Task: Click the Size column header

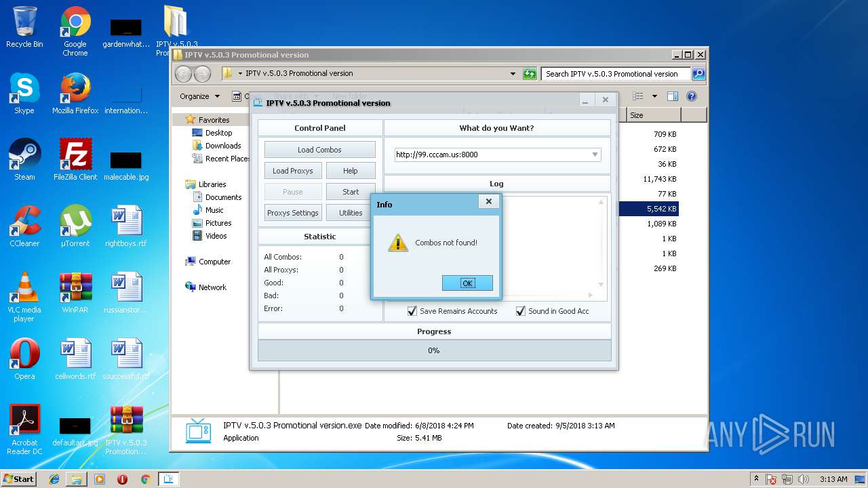Action: coord(653,115)
